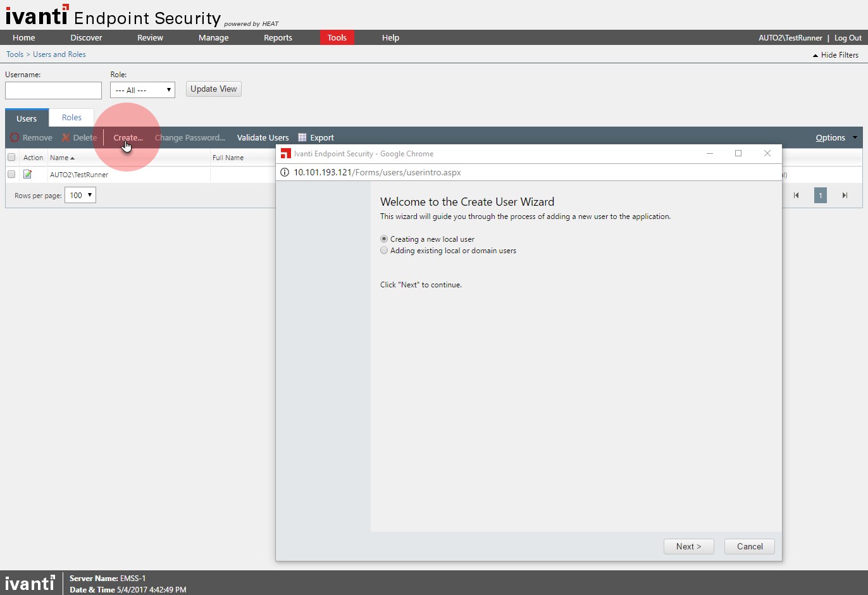Click the AUTO2\TestRunner name cell
868x595 pixels.
coord(79,175)
